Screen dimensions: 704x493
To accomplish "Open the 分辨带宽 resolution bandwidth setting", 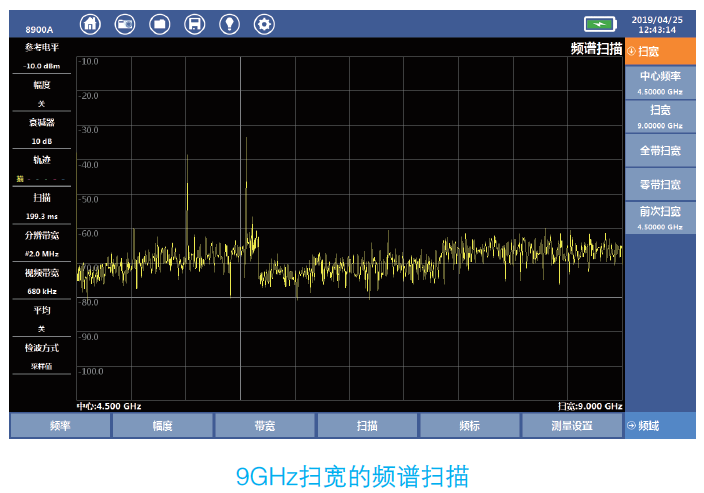I will [41, 243].
